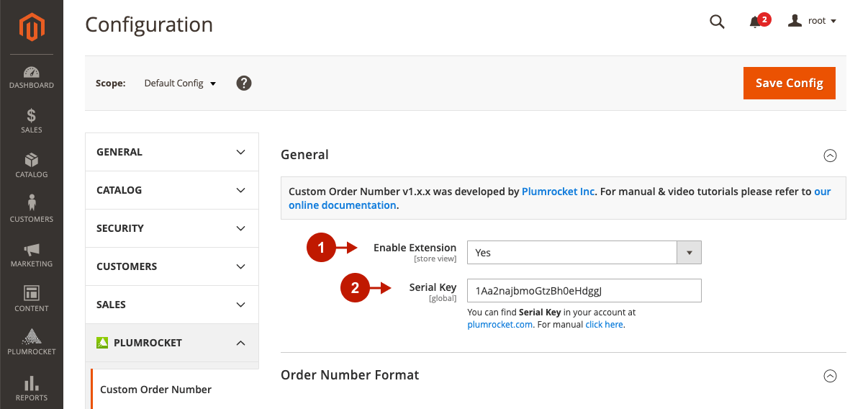Click the scope help question mark icon

[244, 83]
